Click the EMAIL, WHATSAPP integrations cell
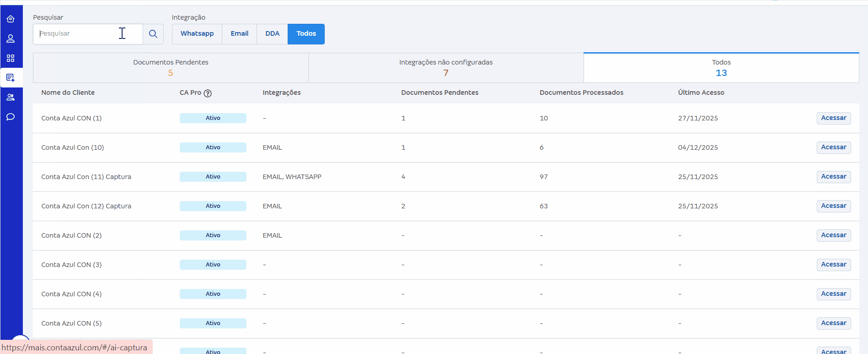 tap(292, 177)
